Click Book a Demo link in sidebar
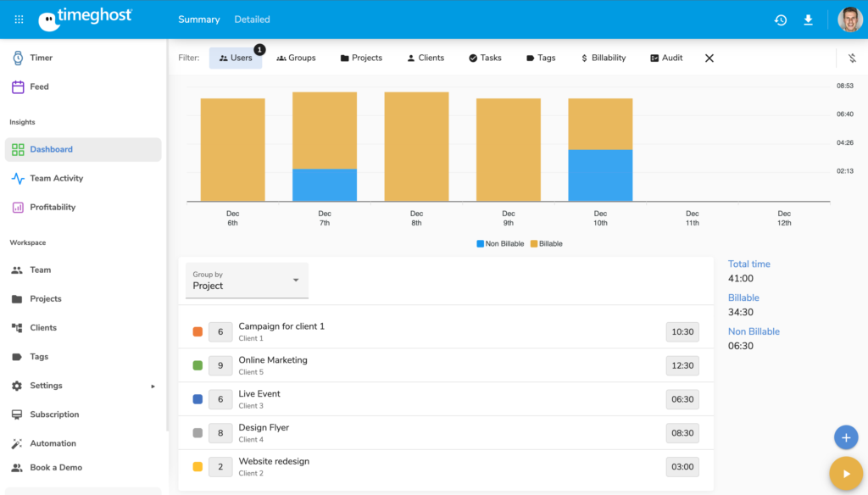868x495 pixels. pos(56,467)
